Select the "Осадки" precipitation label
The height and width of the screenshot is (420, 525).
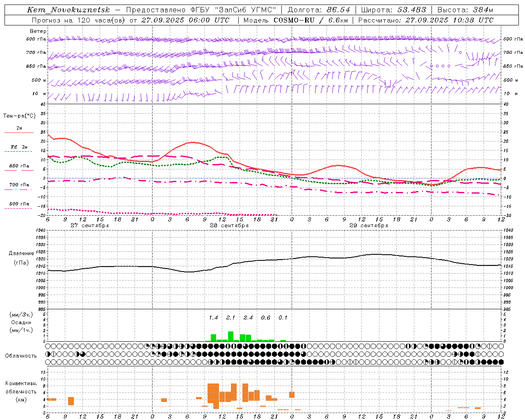21,322
